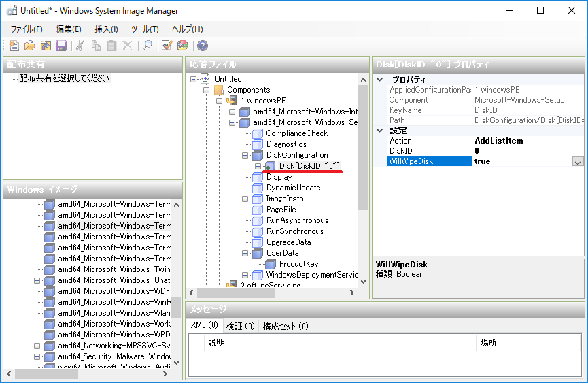Expand amd64_Microsoft-Windows-Unat in Windows image
The height and width of the screenshot is (383, 588).
tap(37, 280)
